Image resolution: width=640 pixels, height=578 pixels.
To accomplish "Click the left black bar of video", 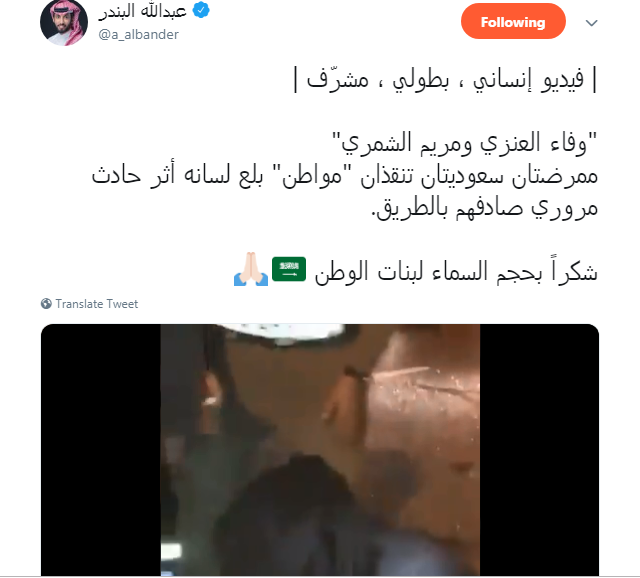I will pos(101,450).
